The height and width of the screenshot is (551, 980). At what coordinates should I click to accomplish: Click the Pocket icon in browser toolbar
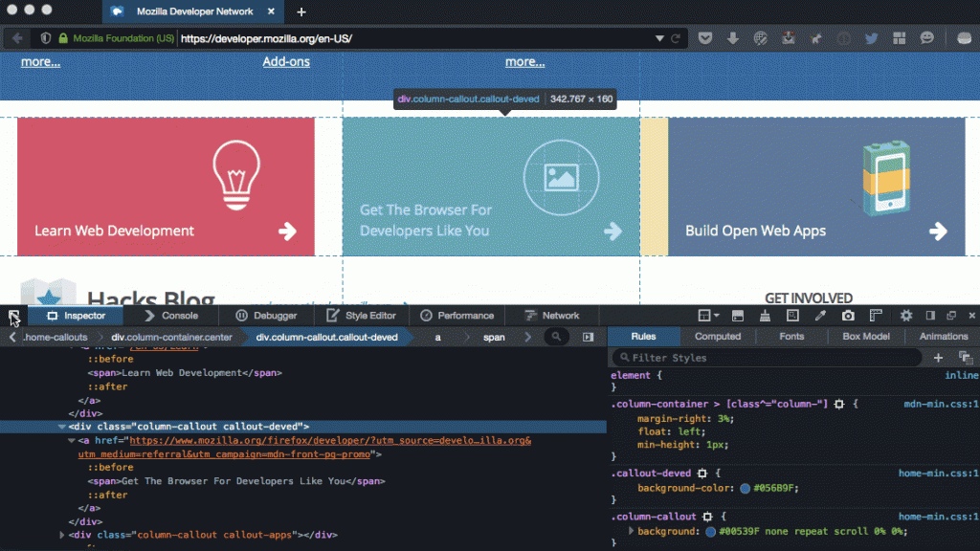coord(705,38)
